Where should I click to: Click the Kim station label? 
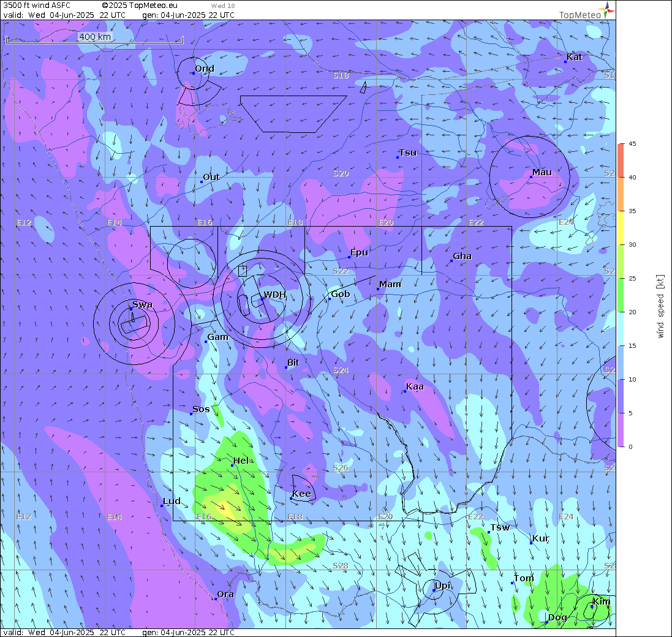pyautogui.click(x=602, y=601)
